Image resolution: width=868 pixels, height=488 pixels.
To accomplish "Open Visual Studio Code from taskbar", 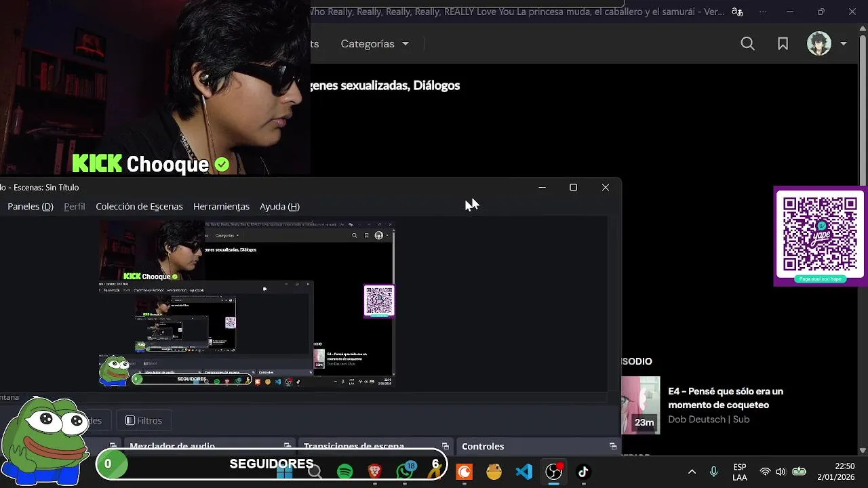I will (524, 472).
